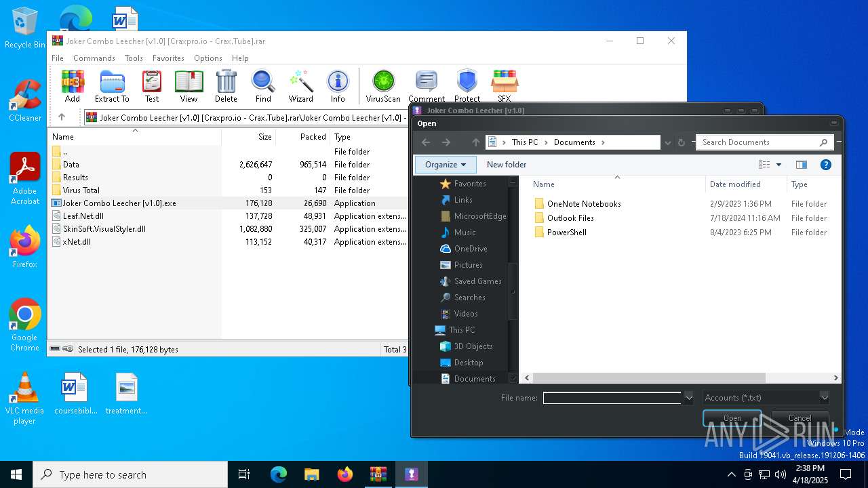The width and height of the screenshot is (868, 488).
Task: Open the WinRAR File menu
Action: coord(58,58)
